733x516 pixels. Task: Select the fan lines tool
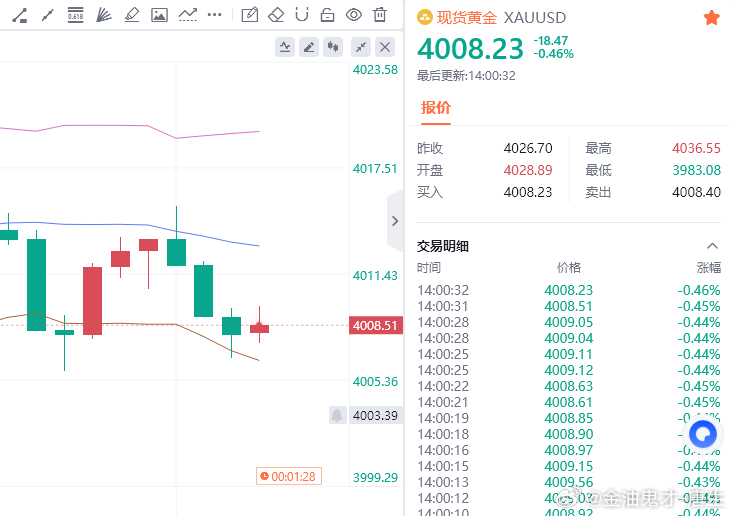point(104,15)
